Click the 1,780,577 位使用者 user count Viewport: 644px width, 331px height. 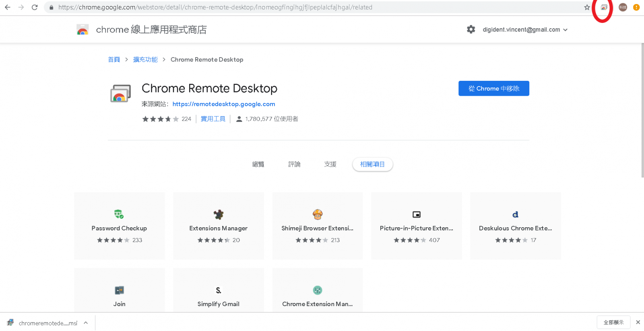click(x=267, y=119)
